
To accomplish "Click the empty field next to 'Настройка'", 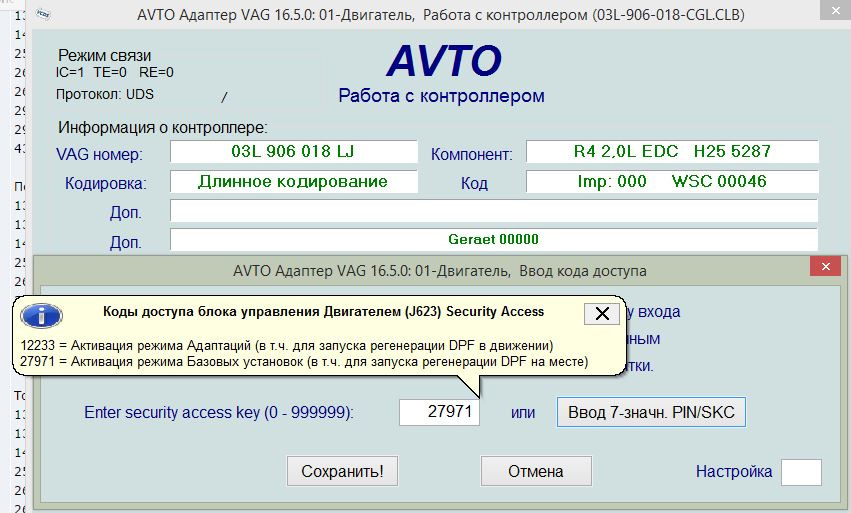I will (x=801, y=472).
